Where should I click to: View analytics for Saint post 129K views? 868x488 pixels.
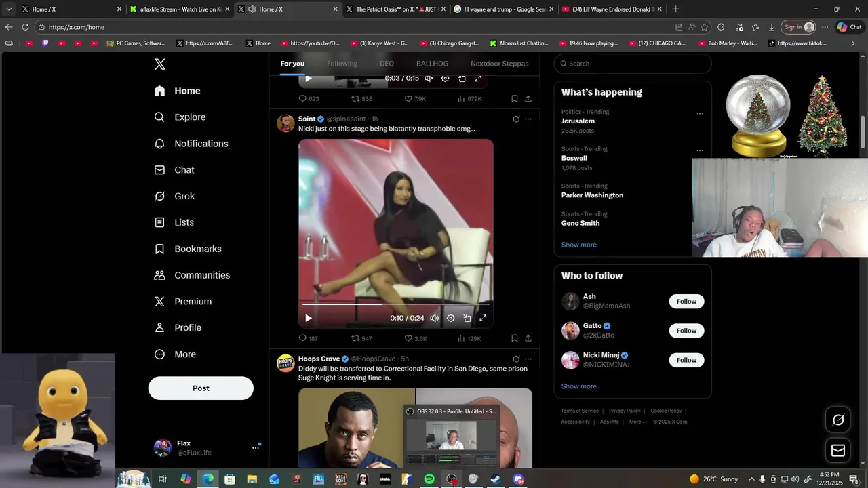(469, 338)
